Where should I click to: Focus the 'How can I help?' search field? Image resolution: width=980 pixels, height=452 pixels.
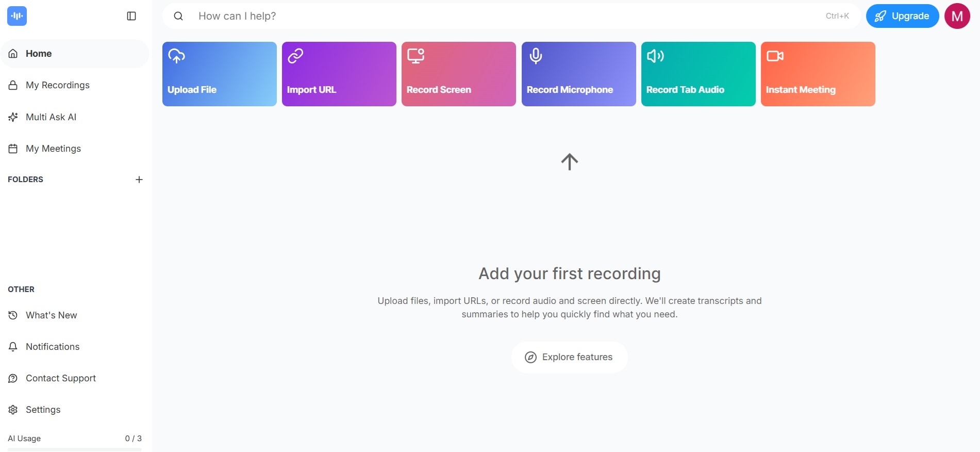point(511,16)
